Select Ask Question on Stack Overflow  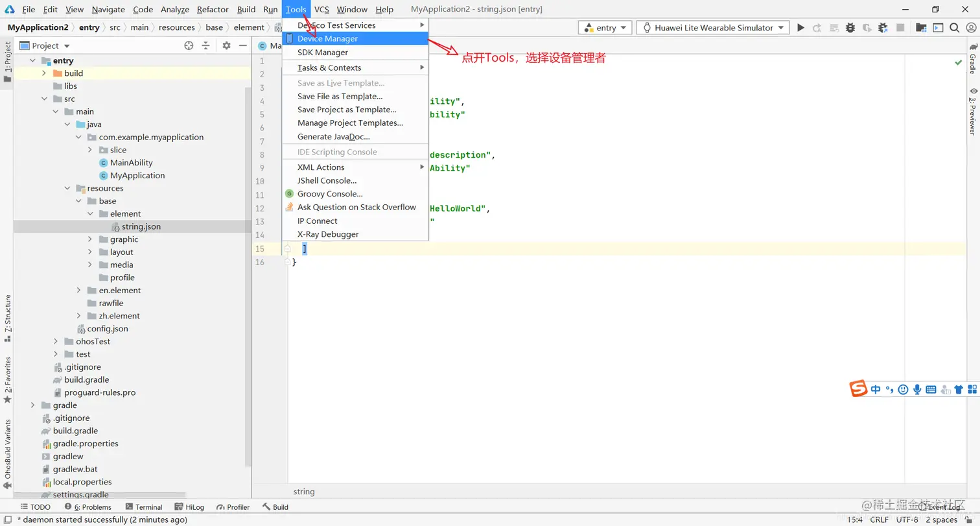(x=355, y=207)
